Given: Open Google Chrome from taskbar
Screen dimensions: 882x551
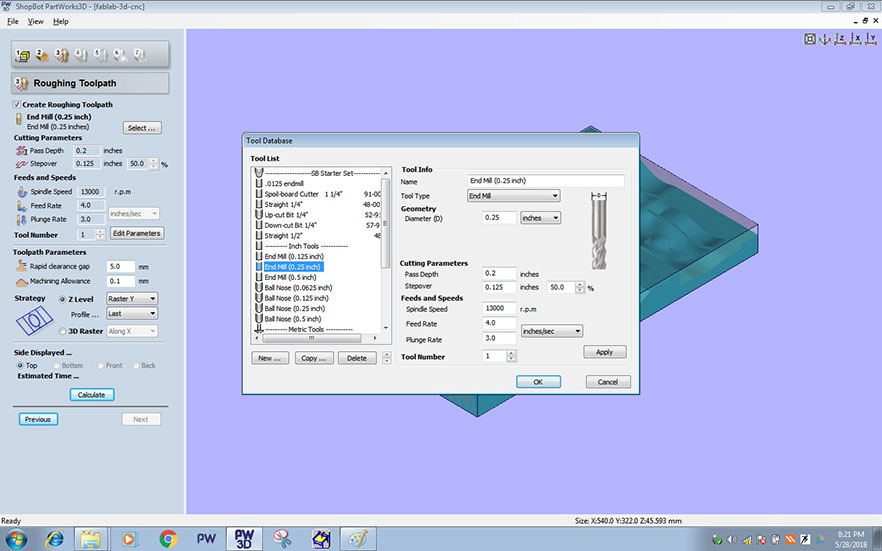Looking at the screenshot, I should tap(168, 539).
